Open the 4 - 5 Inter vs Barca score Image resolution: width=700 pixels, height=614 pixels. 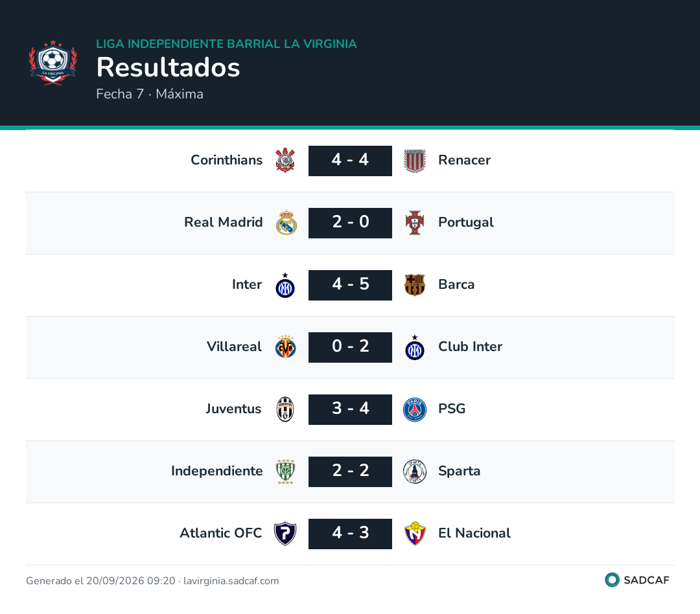(x=351, y=285)
